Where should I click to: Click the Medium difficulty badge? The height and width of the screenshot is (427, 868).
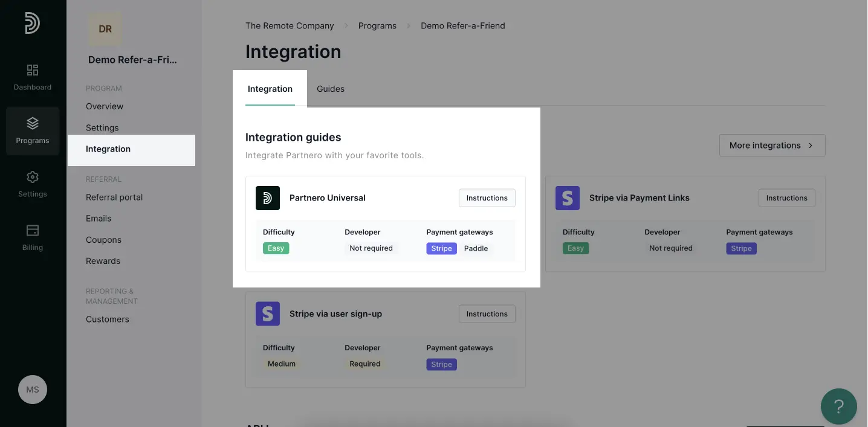(x=282, y=364)
